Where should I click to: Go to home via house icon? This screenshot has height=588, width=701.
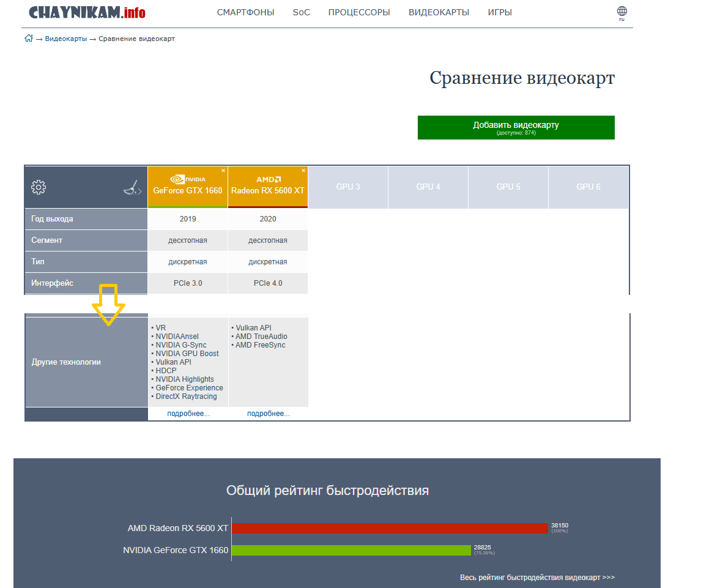point(29,38)
